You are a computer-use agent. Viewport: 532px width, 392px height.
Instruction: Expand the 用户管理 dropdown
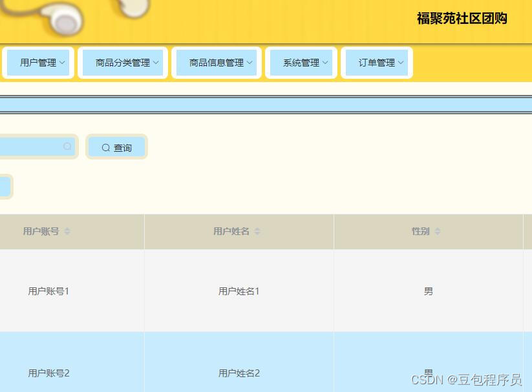click(39, 63)
